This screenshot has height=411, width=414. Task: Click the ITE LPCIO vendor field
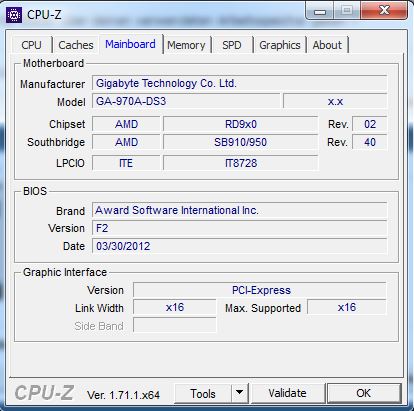point(126,163)
